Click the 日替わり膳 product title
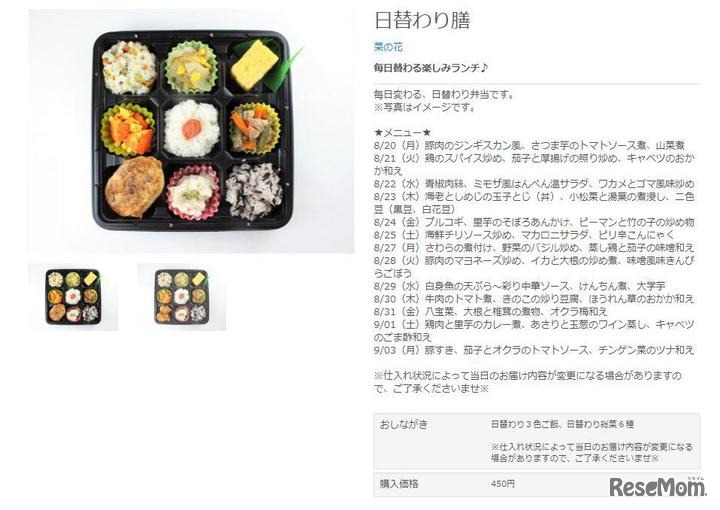720x510 pixels. tap(422, 21)
